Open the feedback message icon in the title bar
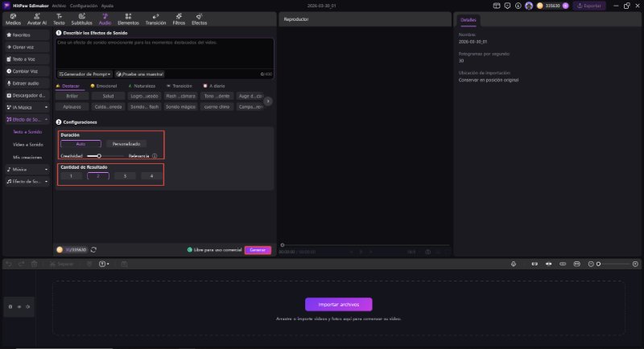The image size is (644, 349). click(x=507, y=6)
